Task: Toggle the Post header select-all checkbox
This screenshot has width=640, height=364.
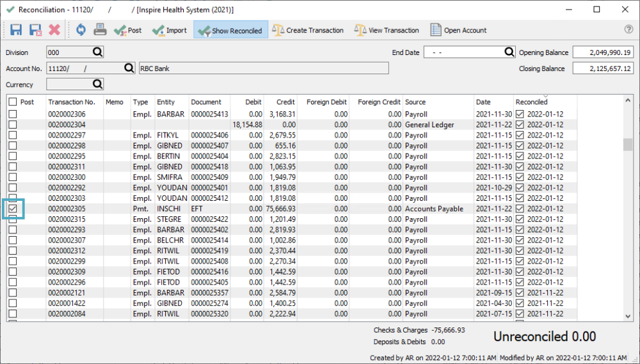Action: [13, 102]
